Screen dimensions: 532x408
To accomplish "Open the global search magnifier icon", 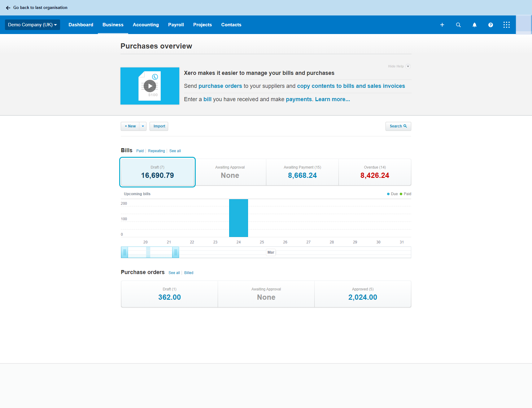I will coord(458,25).
